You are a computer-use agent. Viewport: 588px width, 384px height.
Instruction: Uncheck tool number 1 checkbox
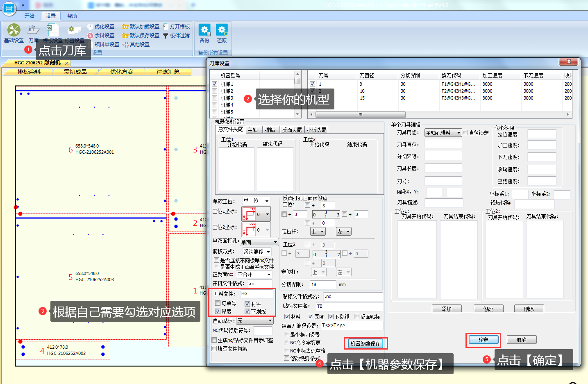pos(313,84)
